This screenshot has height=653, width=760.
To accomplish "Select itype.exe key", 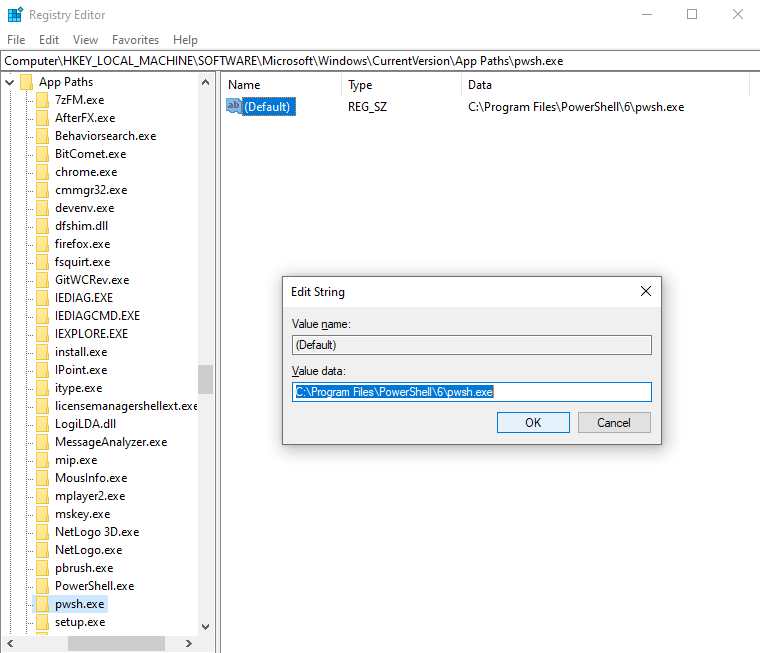I will (79, 388).
